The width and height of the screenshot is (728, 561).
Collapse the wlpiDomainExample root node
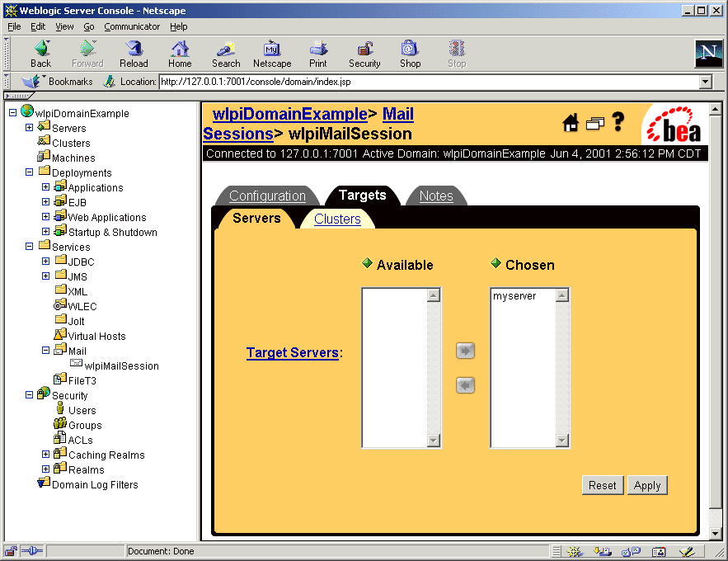coord(12,113)
